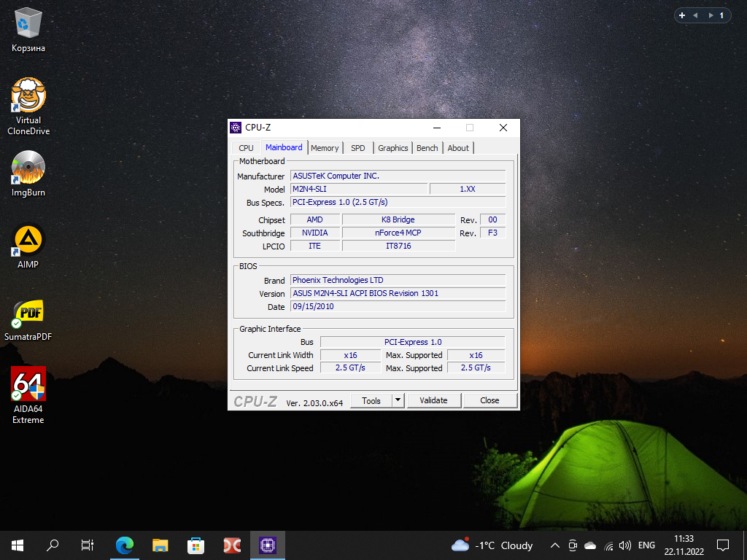
Task: Switch to the Memory tab
Action: tap(325, 148)
